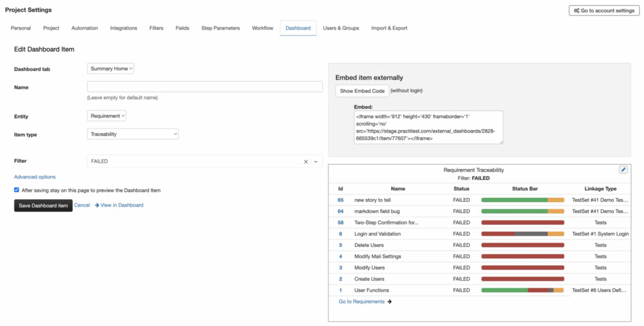Click the pencil edit icon on Requirement Traceability

[x=623, y=170]
